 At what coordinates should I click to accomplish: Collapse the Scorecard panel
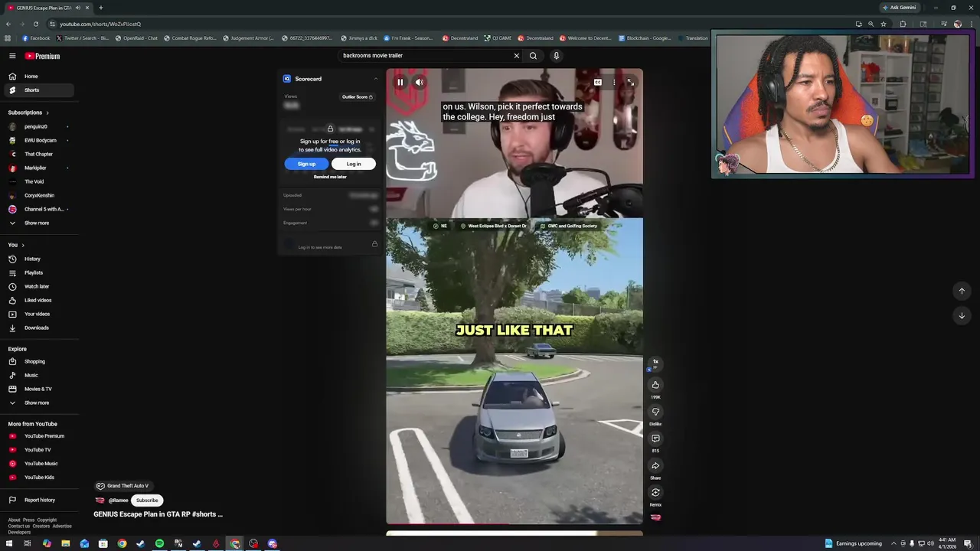375,79
